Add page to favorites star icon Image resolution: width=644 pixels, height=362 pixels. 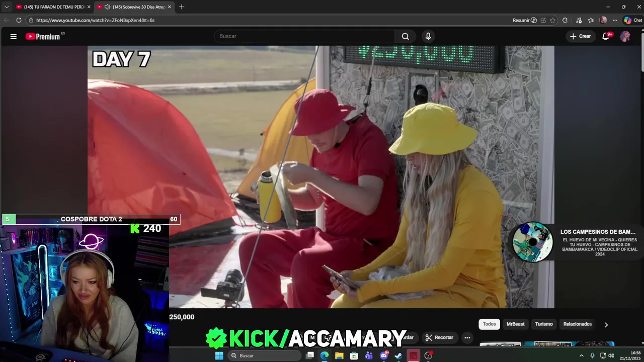click(552, 20)
